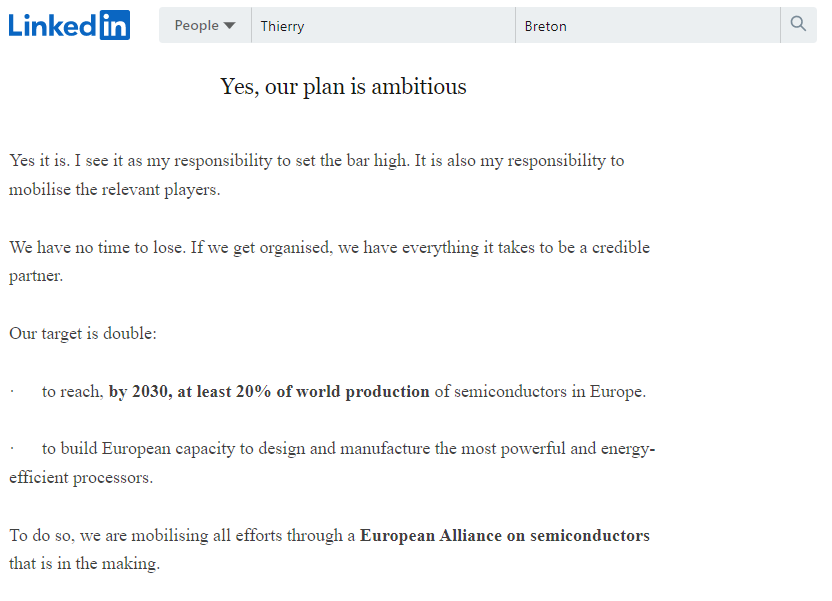
Task: Select the magnifying glass to run the search
Action: (798, 24)
